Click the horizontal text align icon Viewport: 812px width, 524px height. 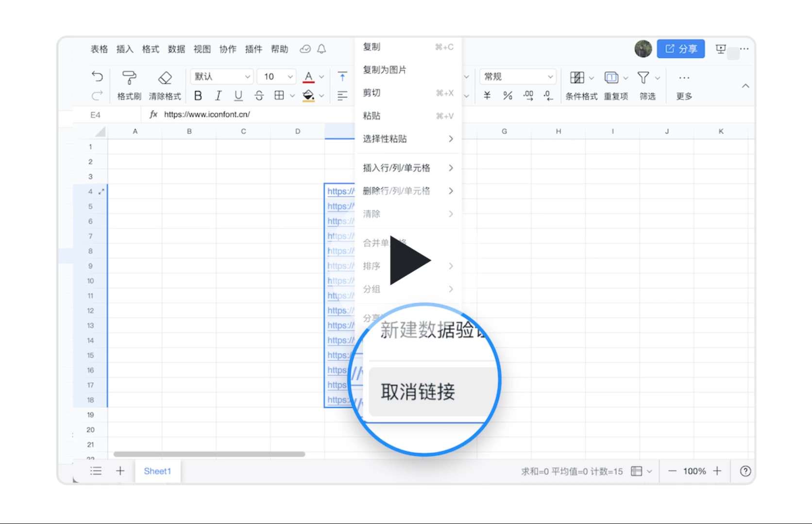point(342,96)
